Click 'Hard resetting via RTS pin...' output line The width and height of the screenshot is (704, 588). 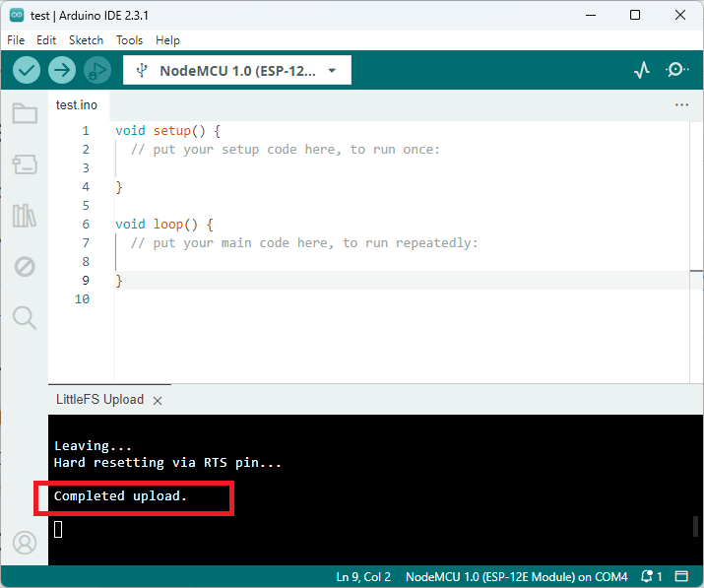(167, 463)
